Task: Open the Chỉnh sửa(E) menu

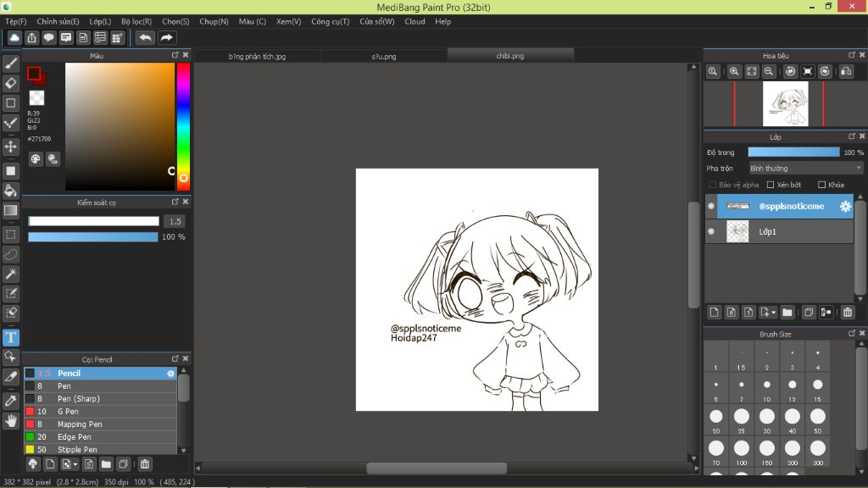Action: click(58, 21)
